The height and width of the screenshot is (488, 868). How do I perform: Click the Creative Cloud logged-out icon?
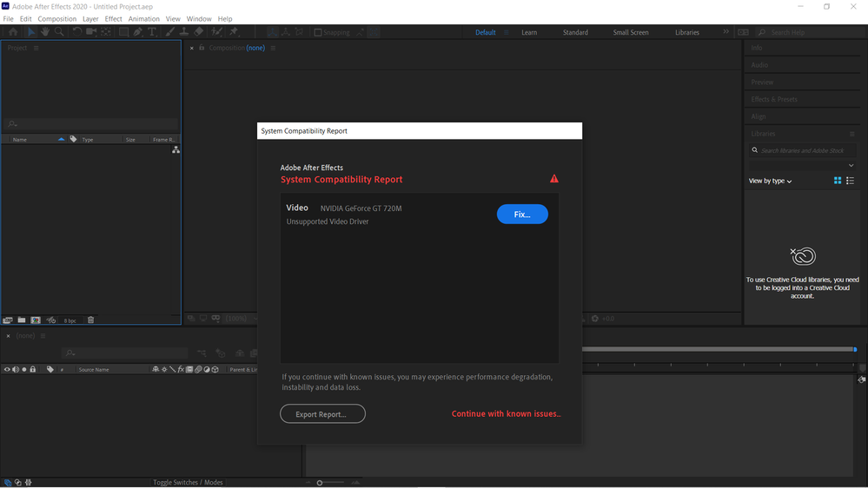click(803, 256)
